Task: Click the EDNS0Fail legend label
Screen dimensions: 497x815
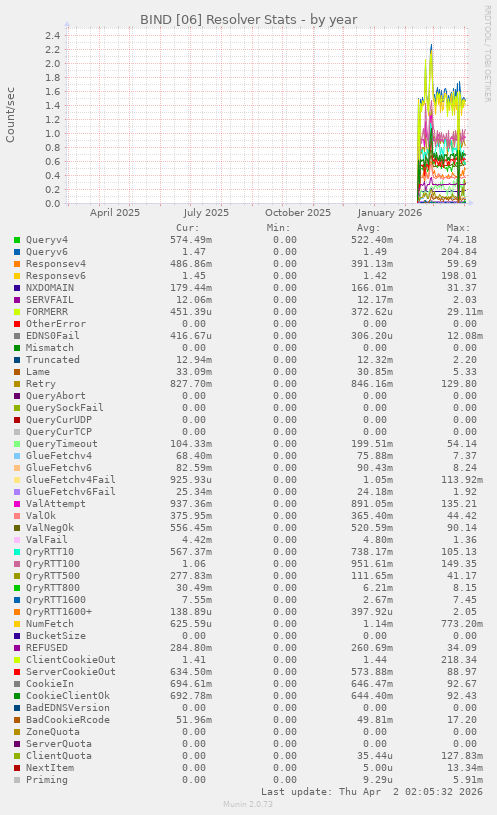Action: pos(53,336)
